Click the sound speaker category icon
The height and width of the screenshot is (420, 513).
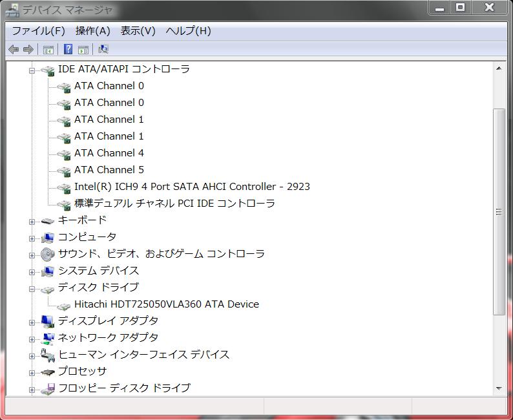(x=48, y=255)
